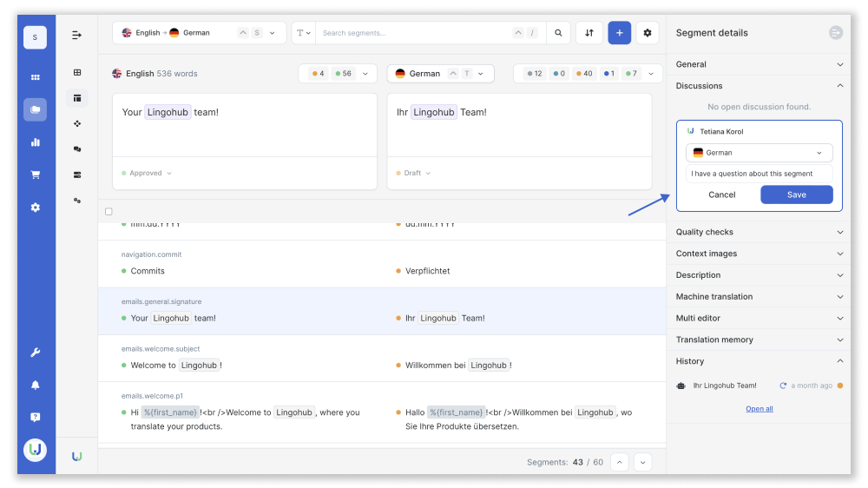Expand the Multi editor section
868x488 pixels.
tap(759, 319)
